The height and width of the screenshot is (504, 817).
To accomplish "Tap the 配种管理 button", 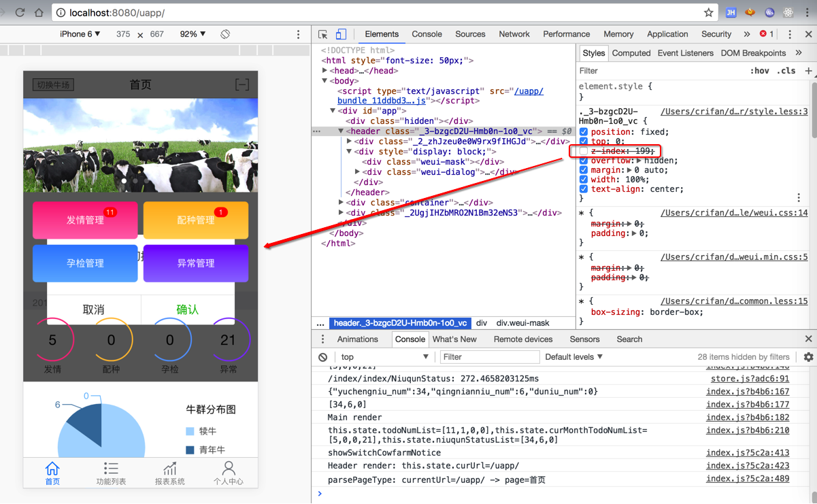I will [x=196, y=220].
